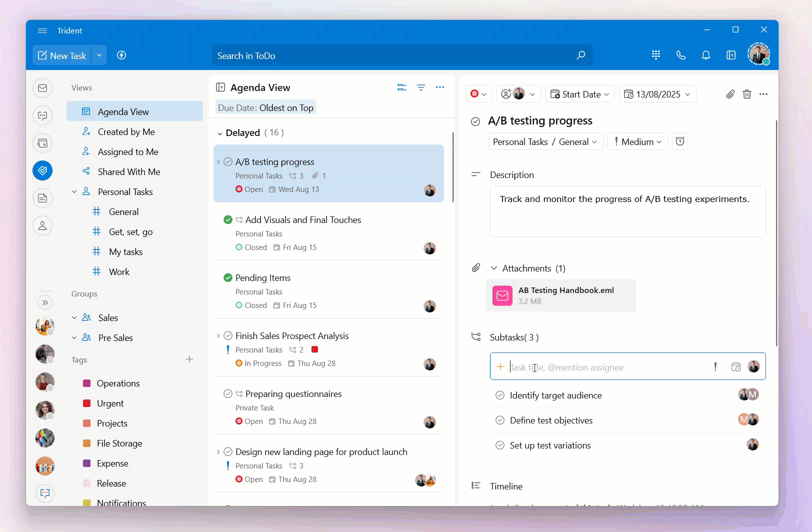Open the Medium priority dropdown
Image resolution: width=812 pixels, height=532 pixels.
coord(637,141)
